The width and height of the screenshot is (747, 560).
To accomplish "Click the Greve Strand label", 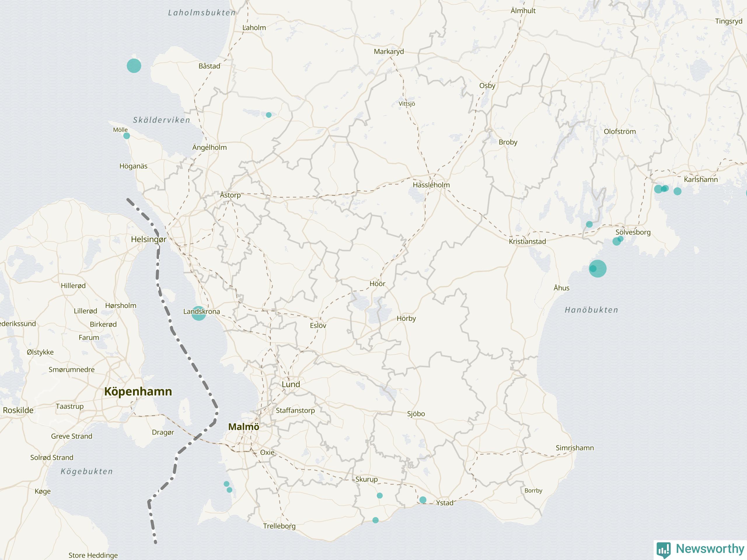I will [x=71, y=436].
